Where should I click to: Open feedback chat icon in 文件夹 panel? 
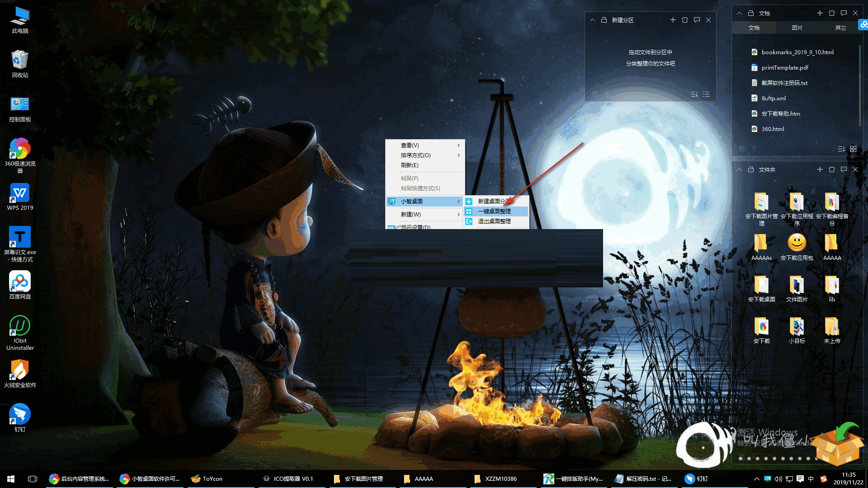pyautogui.click(x=844, y=169)
